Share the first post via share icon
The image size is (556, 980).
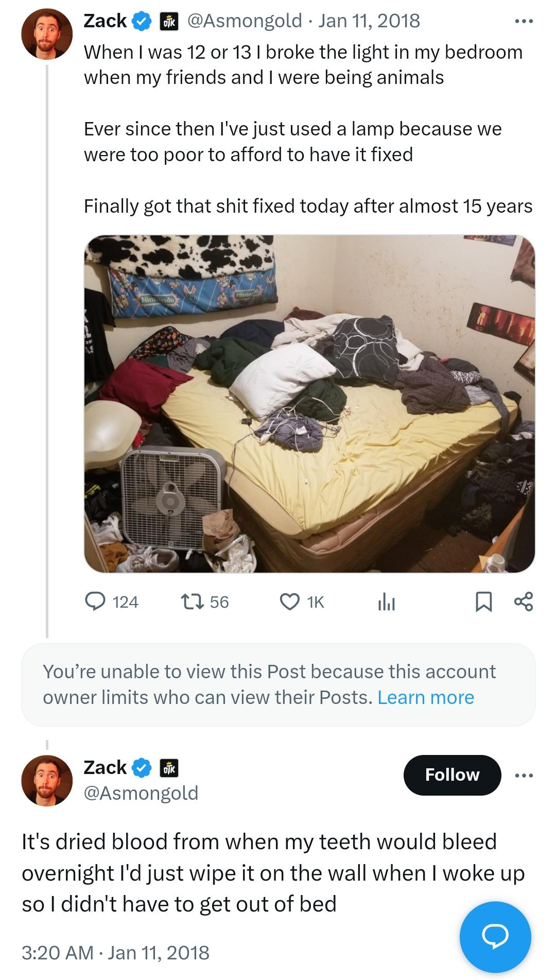(x=523, y=601)
